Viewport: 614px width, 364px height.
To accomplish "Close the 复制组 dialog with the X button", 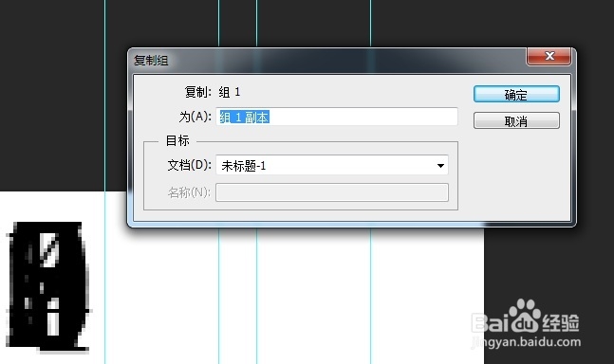I will click(549, 56).
